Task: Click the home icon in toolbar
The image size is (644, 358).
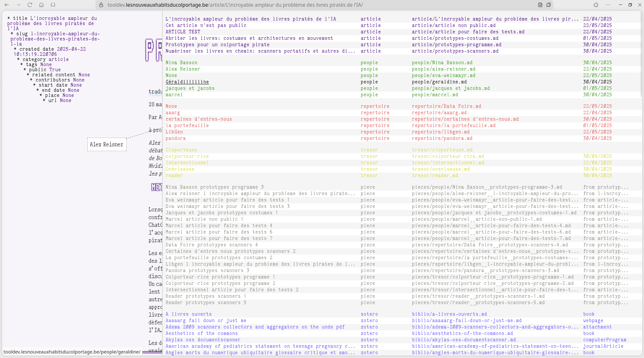Action: point(41,5)
